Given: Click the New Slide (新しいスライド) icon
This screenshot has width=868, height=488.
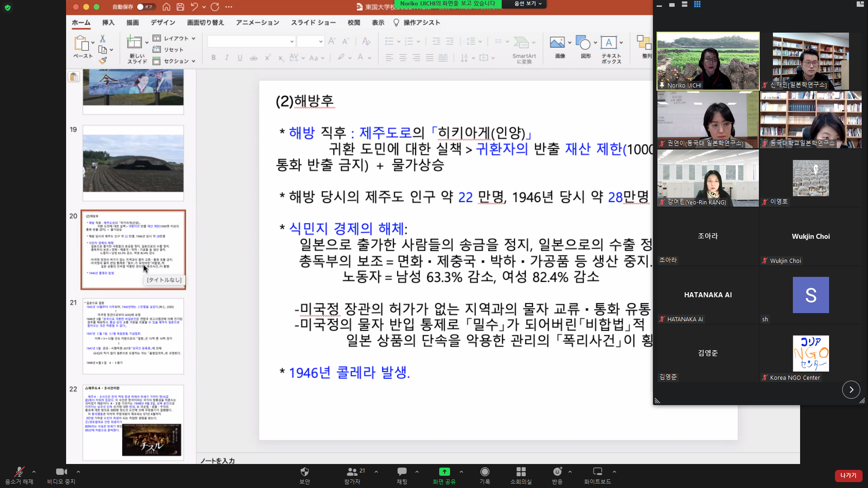Looking at the screenshot, I should pos(134,42).
